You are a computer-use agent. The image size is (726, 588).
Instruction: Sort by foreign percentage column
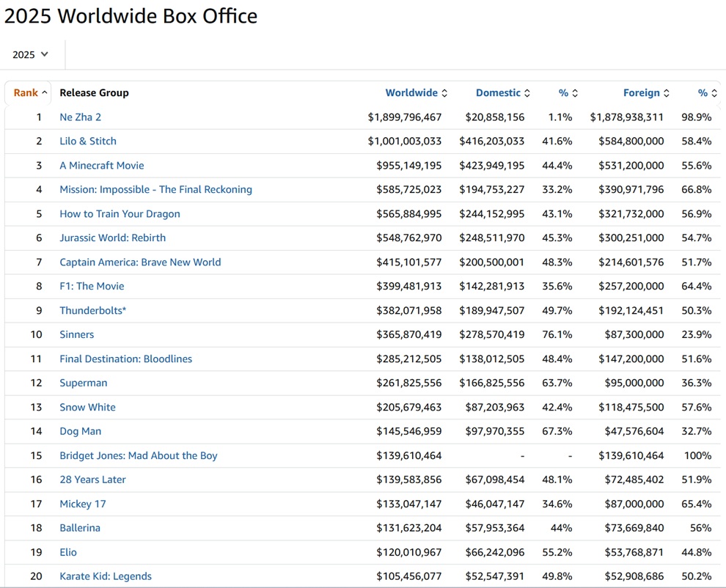(708, 92)
